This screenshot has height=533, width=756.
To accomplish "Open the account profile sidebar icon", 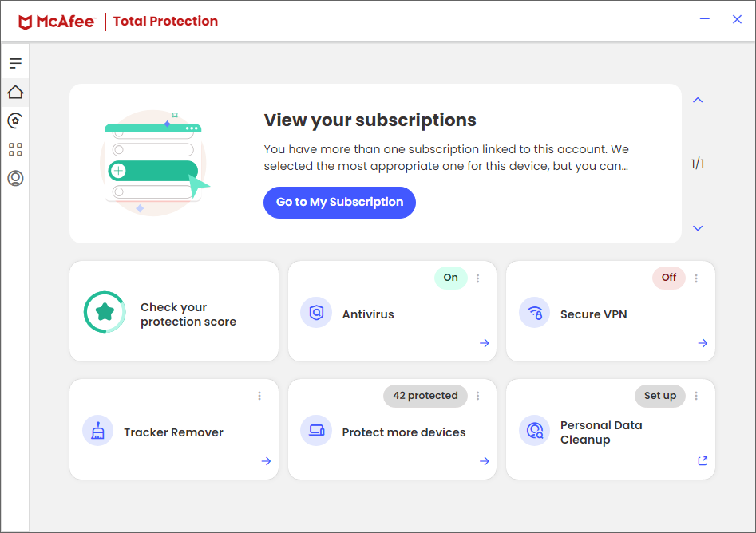I will pos(15,178).
